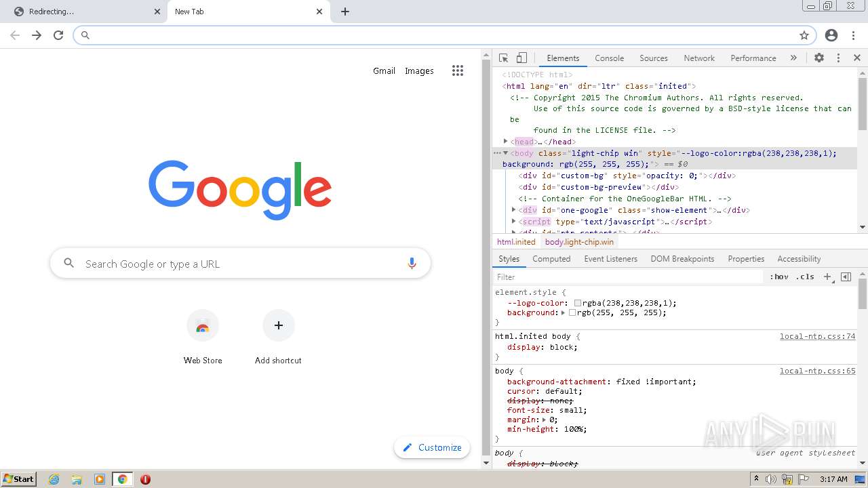
Task: Switch to the Network tab
Action: click(699, 58)
